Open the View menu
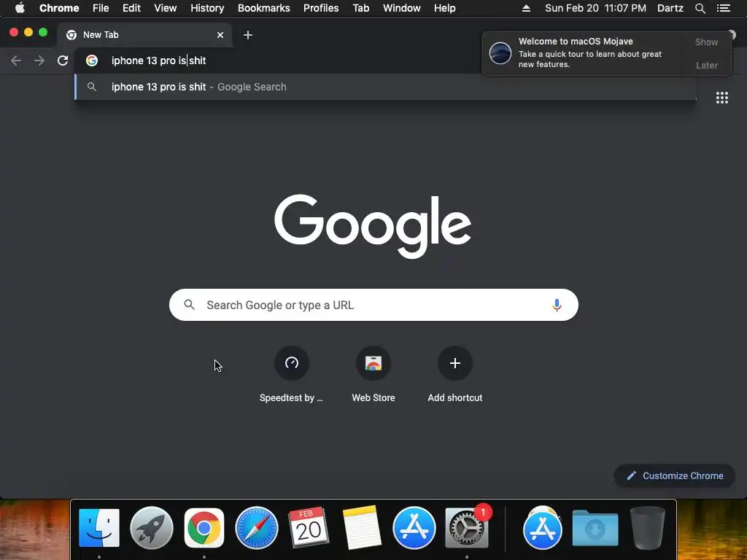 coord(166,8)
